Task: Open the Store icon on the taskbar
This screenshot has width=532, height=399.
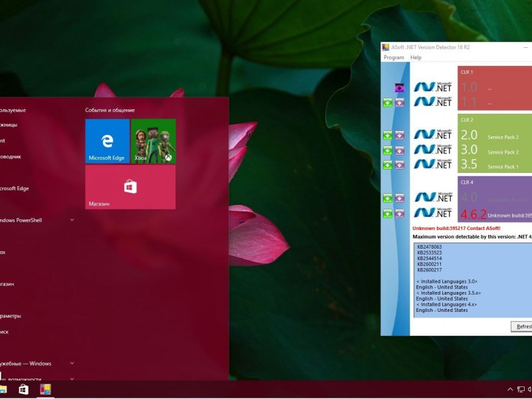Action: [x=23, y=389]
